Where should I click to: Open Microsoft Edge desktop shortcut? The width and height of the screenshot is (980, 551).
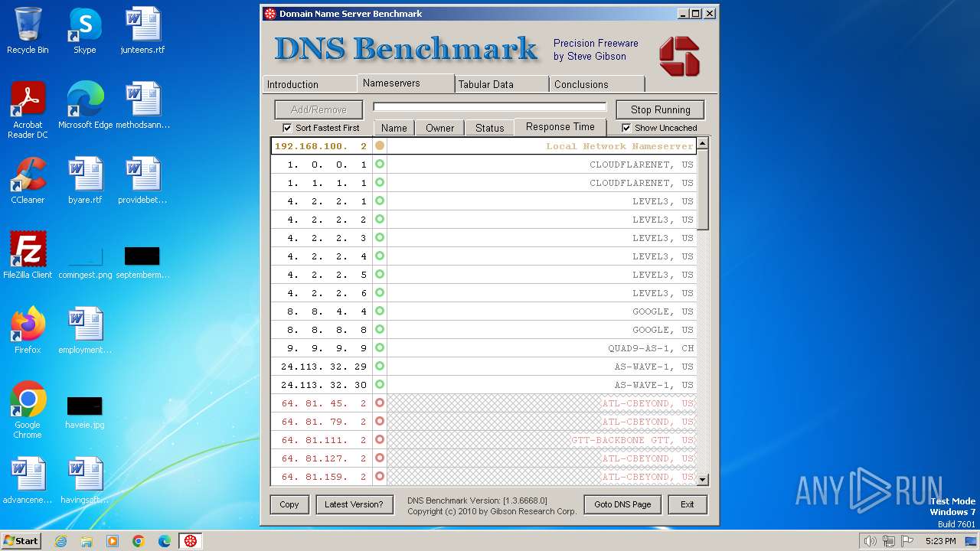click(x=85, y=106)
